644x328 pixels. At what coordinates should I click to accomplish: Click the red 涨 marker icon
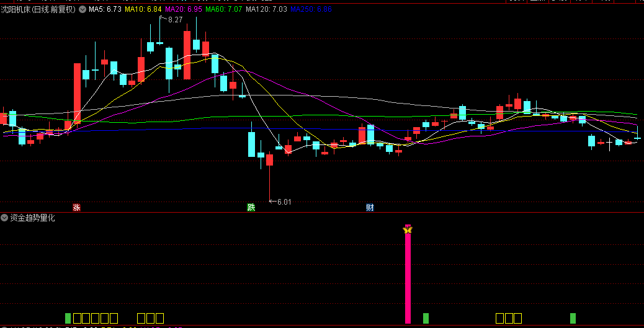tap(76, 207)
